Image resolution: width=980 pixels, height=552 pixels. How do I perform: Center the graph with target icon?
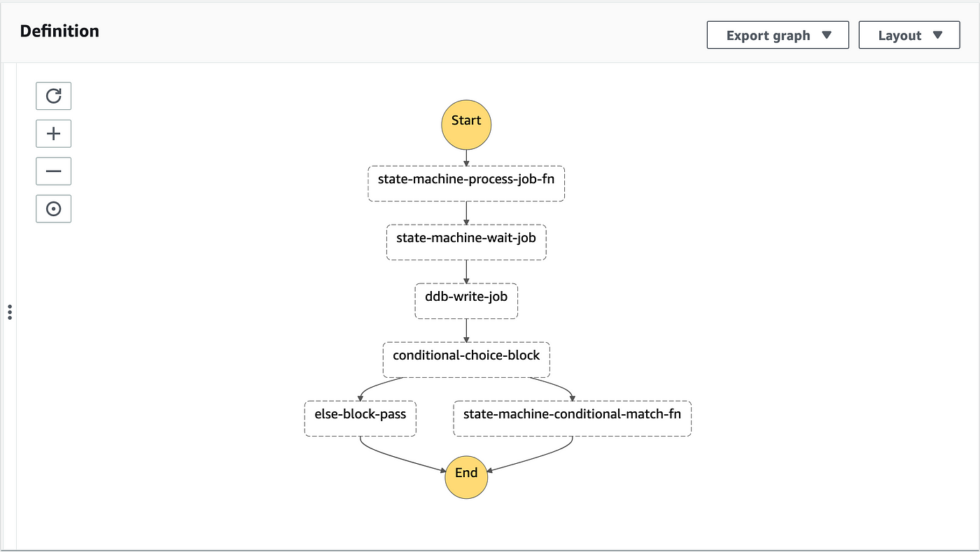(53, 208)
